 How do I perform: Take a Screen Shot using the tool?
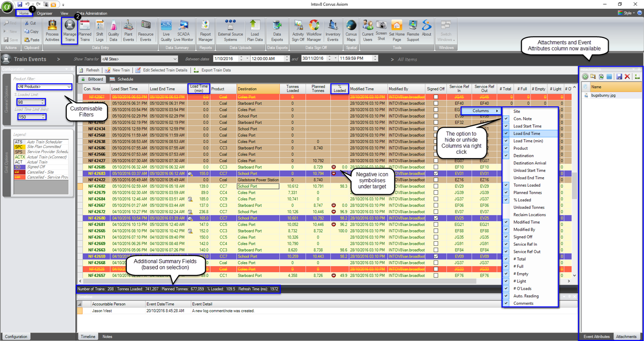[381, 30]
